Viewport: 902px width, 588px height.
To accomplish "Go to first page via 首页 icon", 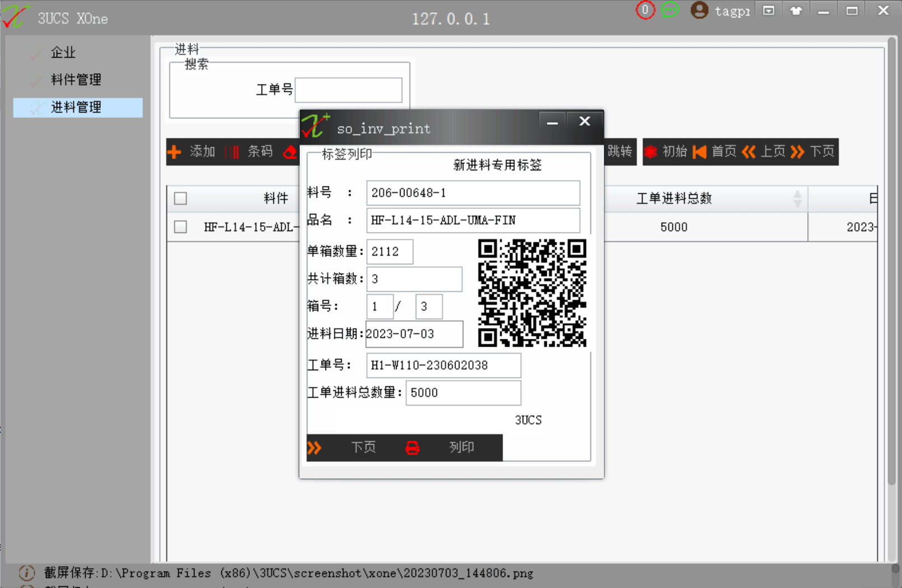I will click(x=699, y=151).
